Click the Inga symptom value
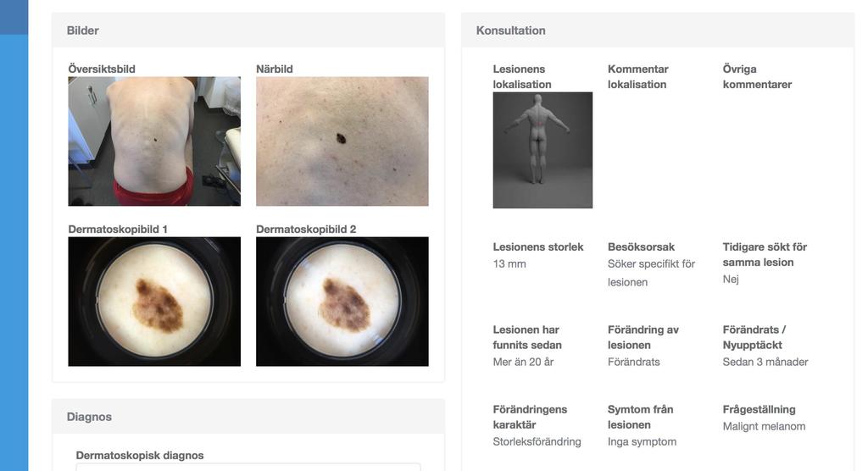The height and width of the screenshot is (471, 868). point(642,441)
